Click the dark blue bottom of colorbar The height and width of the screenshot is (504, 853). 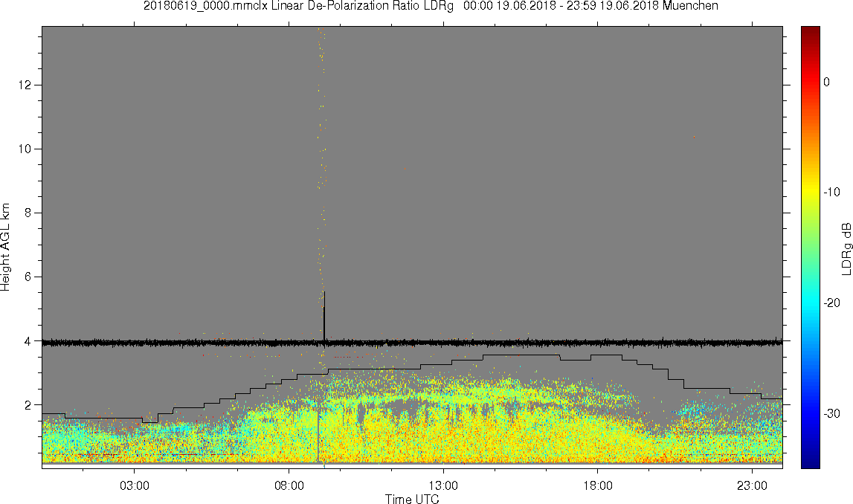point(810,462)
